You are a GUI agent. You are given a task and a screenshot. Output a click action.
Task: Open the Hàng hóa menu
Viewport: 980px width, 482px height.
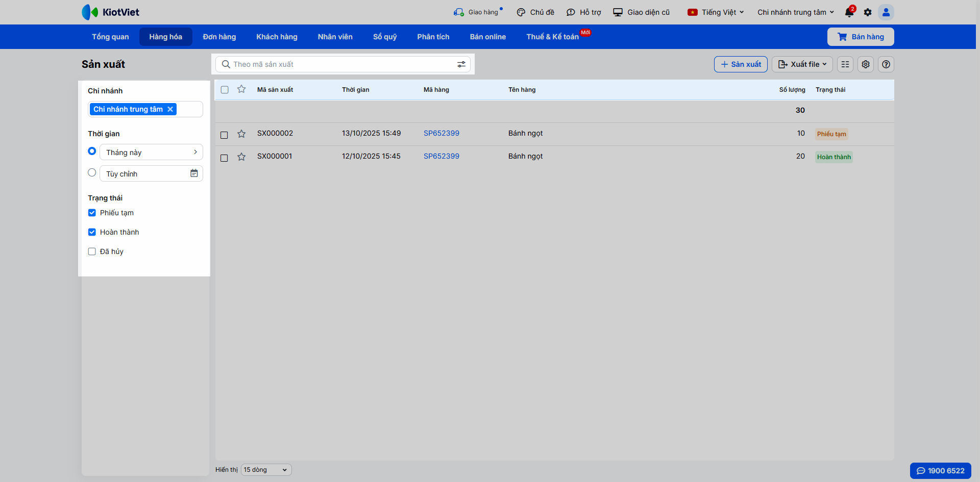tap(166, 37)
